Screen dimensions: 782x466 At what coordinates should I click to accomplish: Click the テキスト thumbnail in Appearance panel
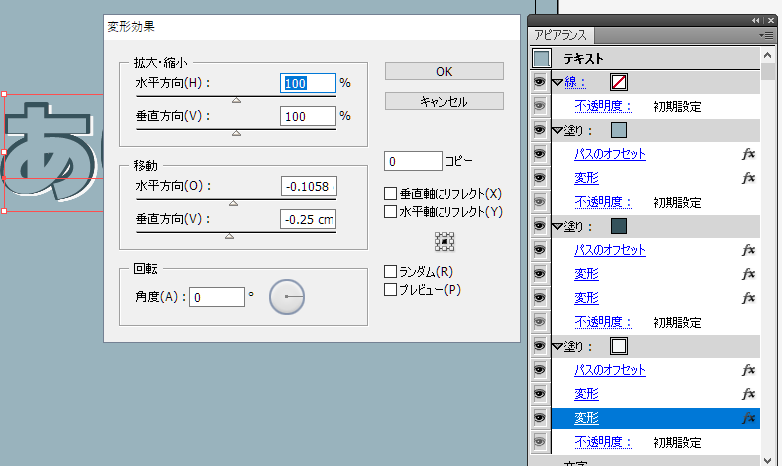542,58
